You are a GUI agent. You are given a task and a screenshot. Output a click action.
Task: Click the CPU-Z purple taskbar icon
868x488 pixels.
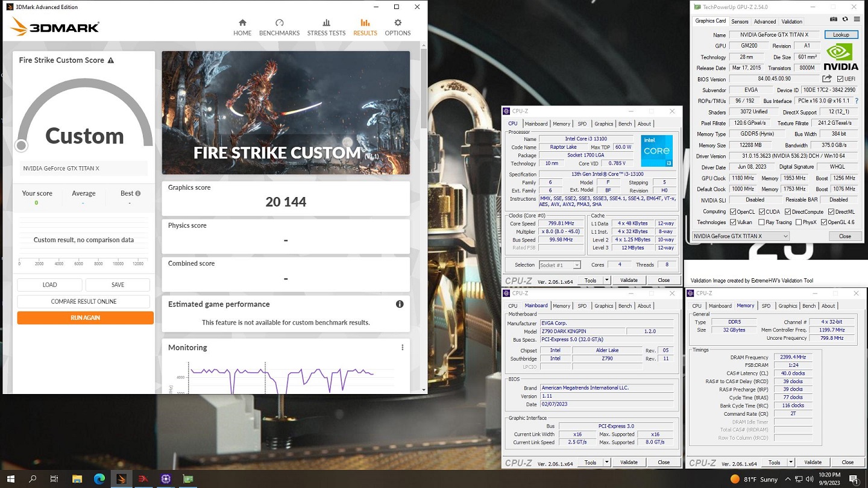(166, 479)
